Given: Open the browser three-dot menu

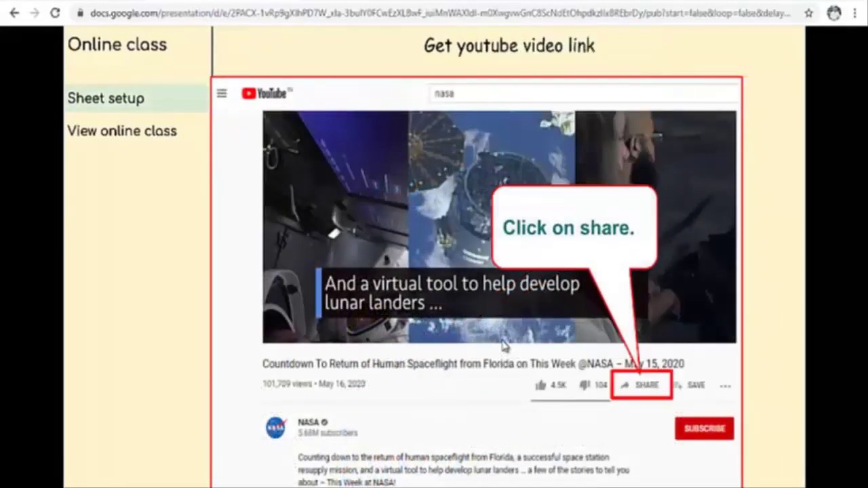Looking at the screenshot, I should [855, 13].
